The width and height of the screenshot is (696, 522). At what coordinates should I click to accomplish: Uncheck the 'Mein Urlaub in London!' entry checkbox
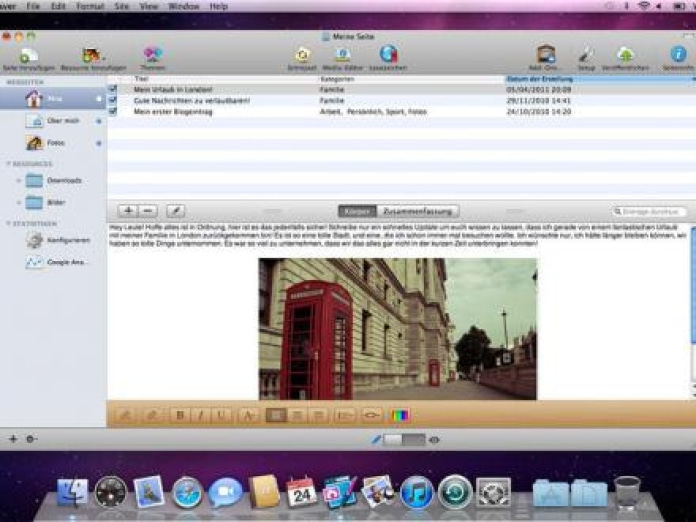point(113,89)
